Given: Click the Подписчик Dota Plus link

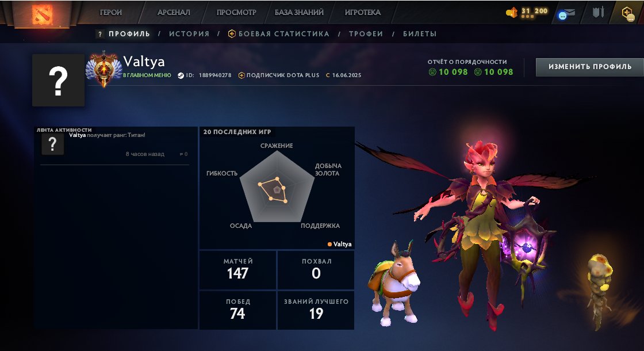Looking at the screenshot, I should pos(282,75).
